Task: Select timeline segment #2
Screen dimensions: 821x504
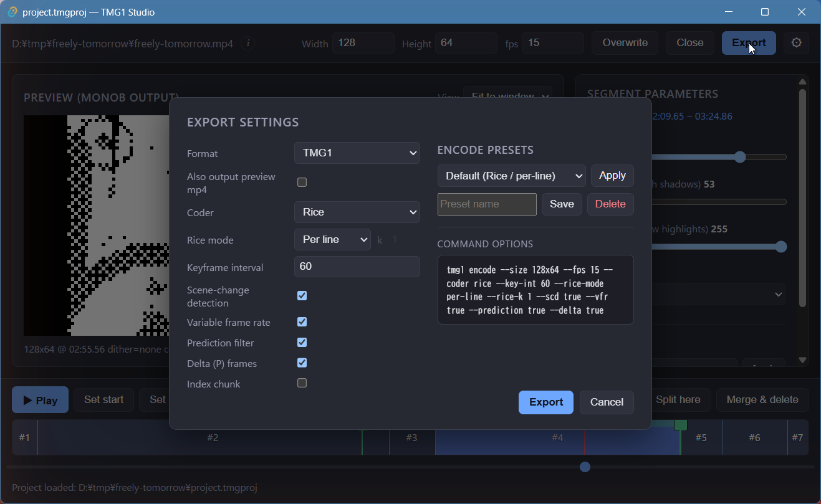Action: point(213,437)
